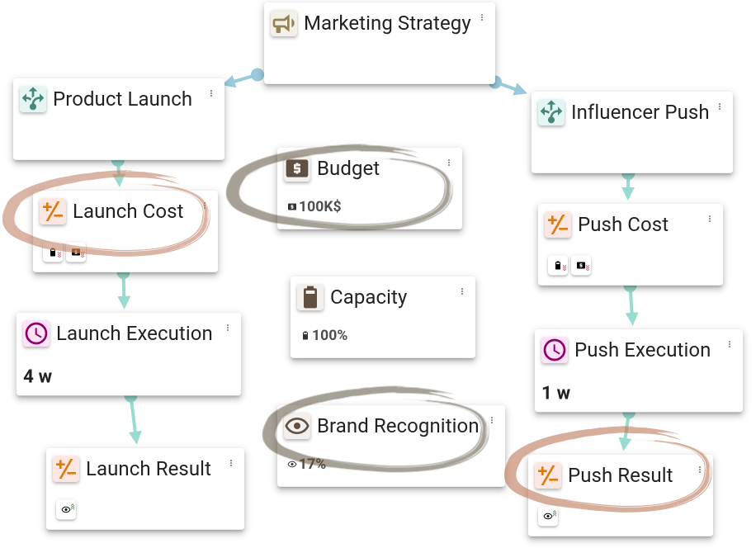Viewport: 756px width, 548px height.
Task: Open the three-dot menu on Marketing Strategy
Action: click(482, 18)
